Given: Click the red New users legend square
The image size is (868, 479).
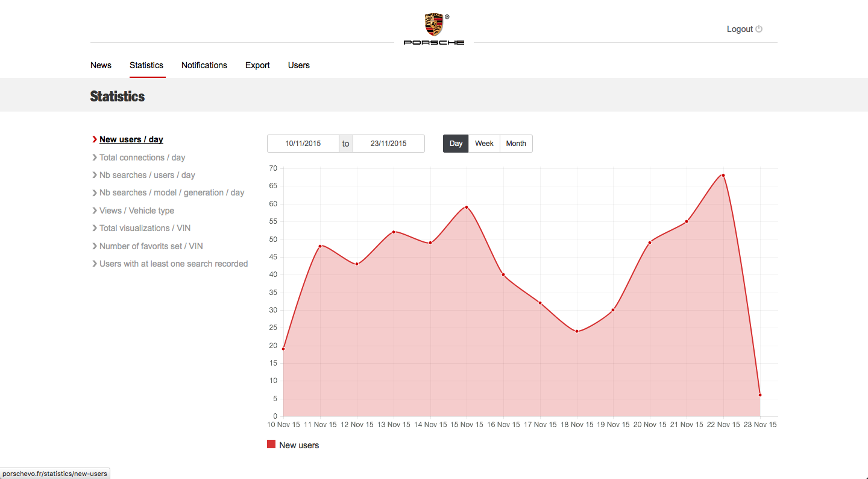Looking at the screenshot, I should (271, 445).
